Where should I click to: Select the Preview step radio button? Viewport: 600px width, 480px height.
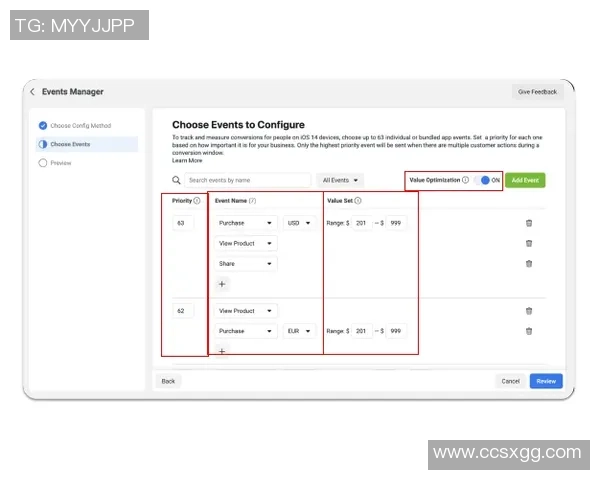(43, 162)
